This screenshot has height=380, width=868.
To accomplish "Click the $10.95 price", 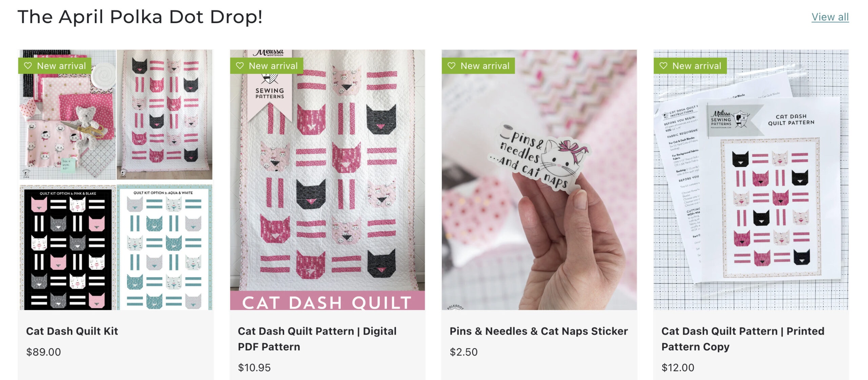I will point(254,367).
